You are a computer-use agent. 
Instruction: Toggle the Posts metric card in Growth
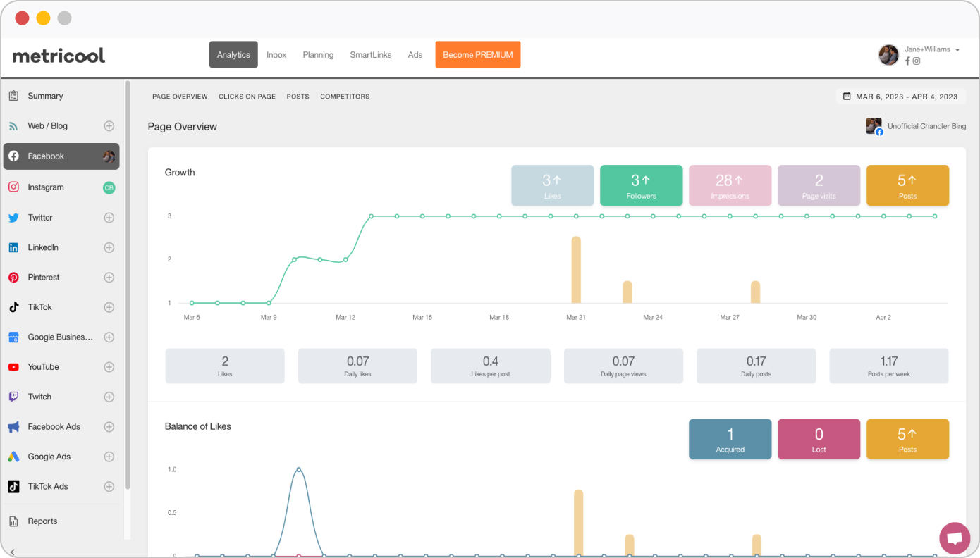coord(908,185)
